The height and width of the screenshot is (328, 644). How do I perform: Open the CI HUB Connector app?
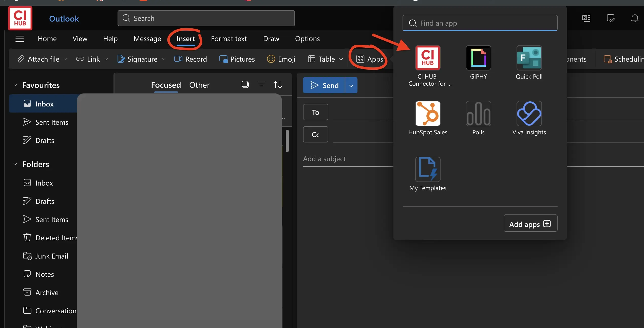tap(428, 66)
